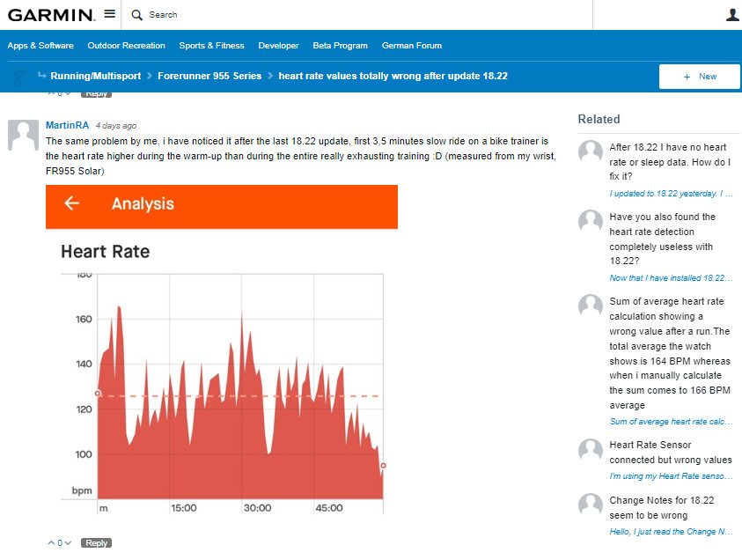Click the 'Heart Rate' chart heading
The width and height of the screenshot is (742, 560).
106,251
